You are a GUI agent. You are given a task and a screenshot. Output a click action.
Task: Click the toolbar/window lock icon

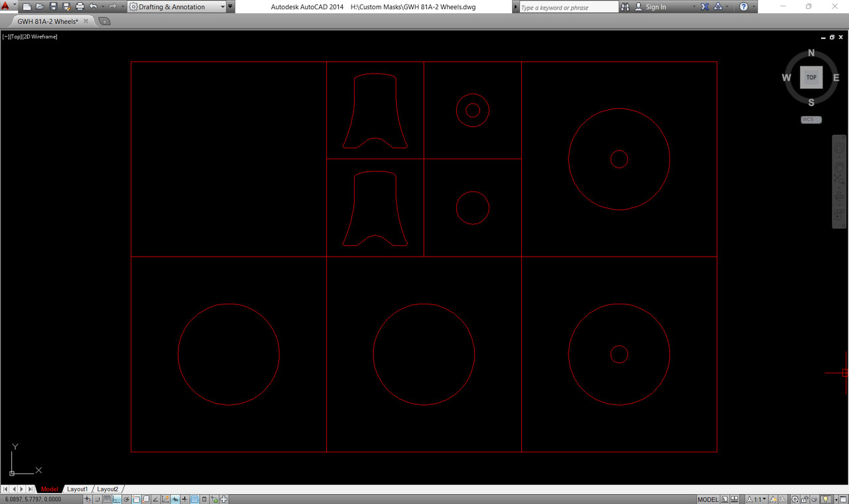[x=805, y=499]
